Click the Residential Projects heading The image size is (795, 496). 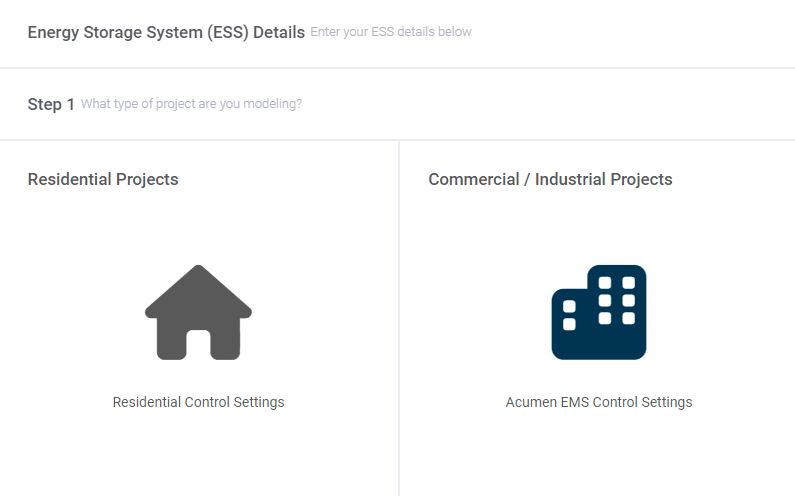click(103, 180)
